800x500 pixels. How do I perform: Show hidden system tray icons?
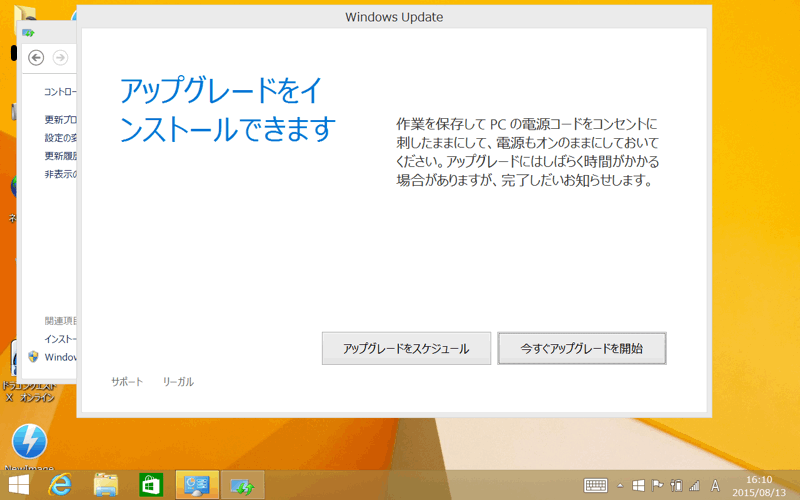point(620,485)
